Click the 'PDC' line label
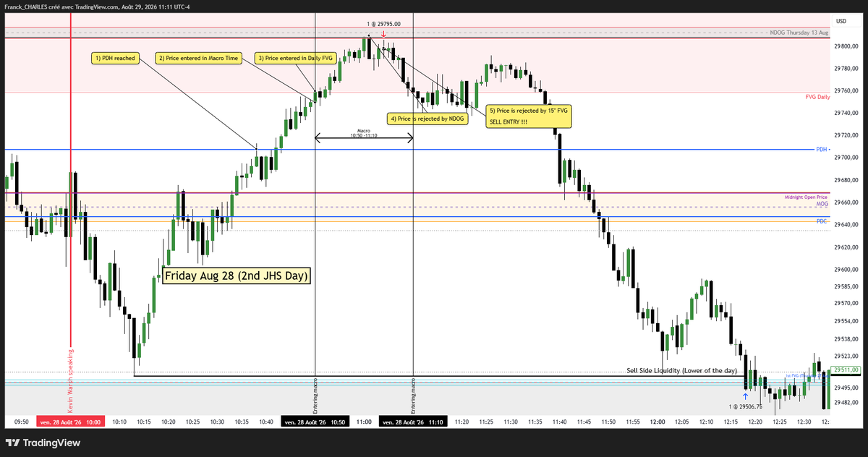Screen dimensions: 868x457 coord(822,221)
